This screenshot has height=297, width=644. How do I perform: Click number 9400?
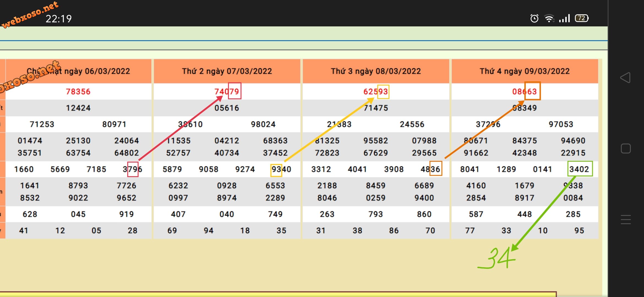tap(424, 198)
